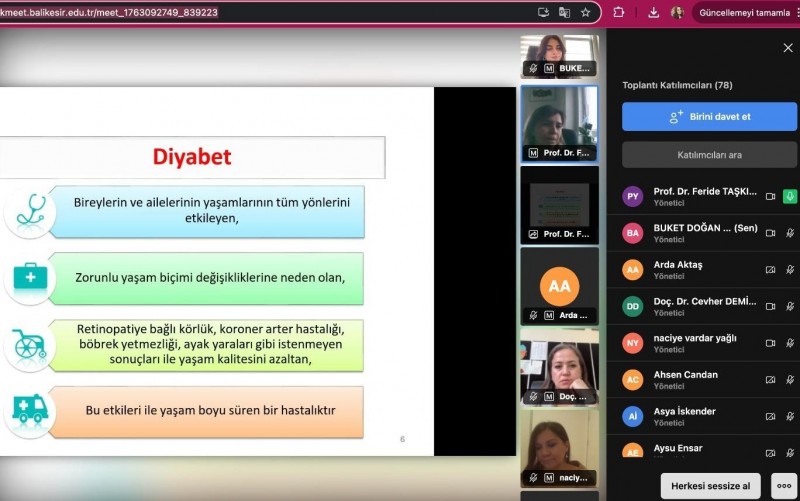800x501 pixels.
Task: Open the three-dots more options menu
Action: [x=786, y=485]
